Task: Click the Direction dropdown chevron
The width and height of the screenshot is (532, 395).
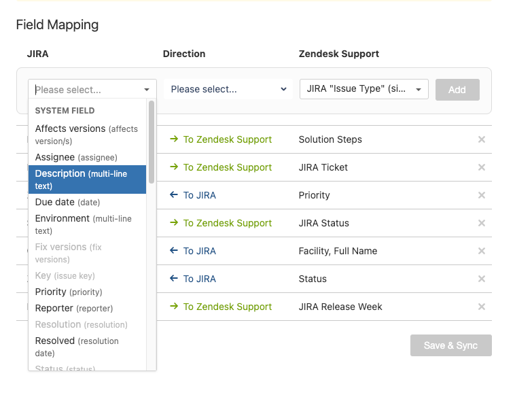Action: click(283, 89)
